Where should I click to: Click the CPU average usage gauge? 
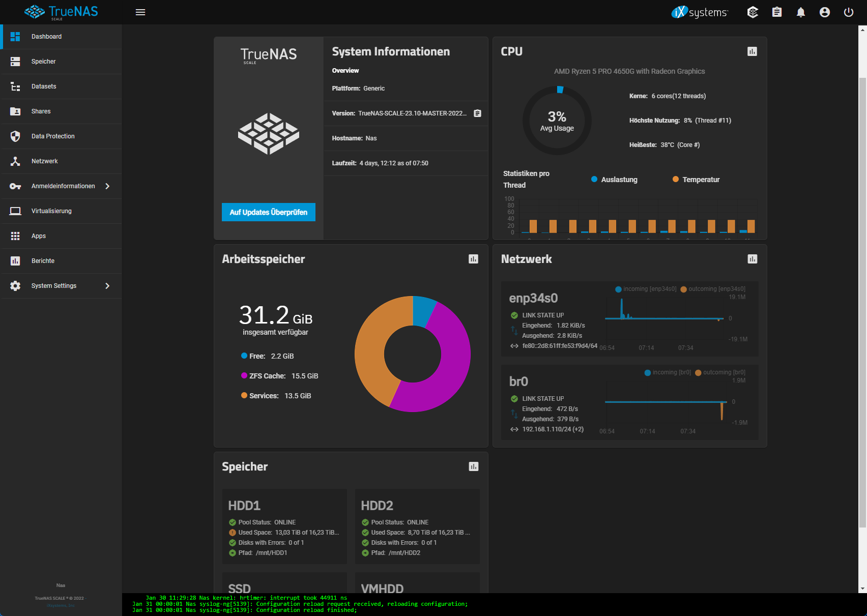[x=557, y=121]
